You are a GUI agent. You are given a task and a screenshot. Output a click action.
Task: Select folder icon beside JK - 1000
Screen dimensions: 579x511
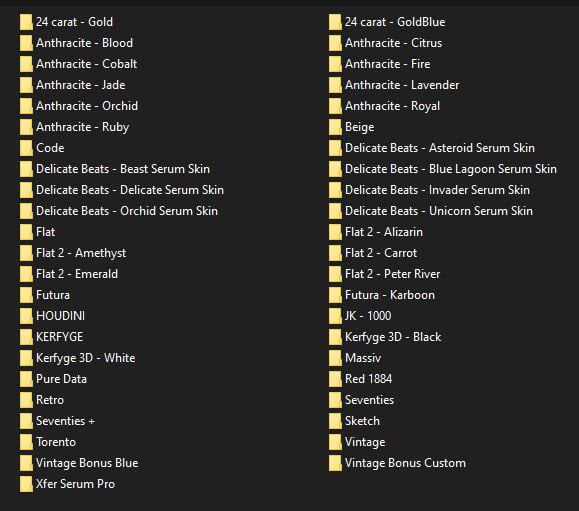pos(335,316)
